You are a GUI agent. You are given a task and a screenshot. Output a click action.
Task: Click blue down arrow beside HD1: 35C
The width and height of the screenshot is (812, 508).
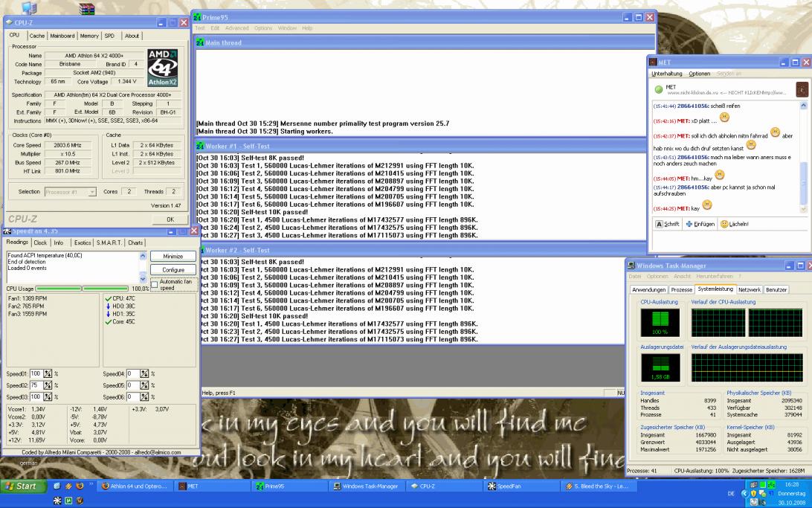click(x=109, y=314)
